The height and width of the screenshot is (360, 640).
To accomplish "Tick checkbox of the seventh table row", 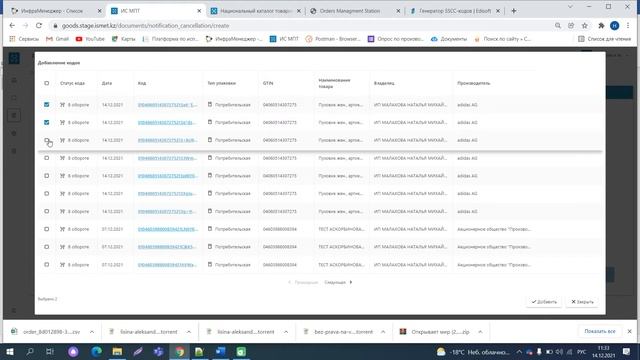I will coord(47,211).
